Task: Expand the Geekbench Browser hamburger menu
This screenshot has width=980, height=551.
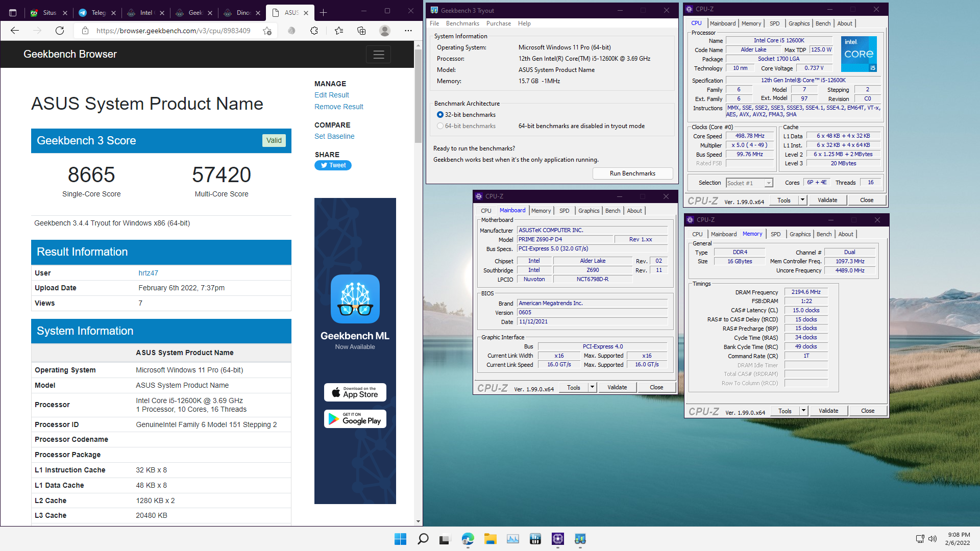Action: tap(379, 55)
